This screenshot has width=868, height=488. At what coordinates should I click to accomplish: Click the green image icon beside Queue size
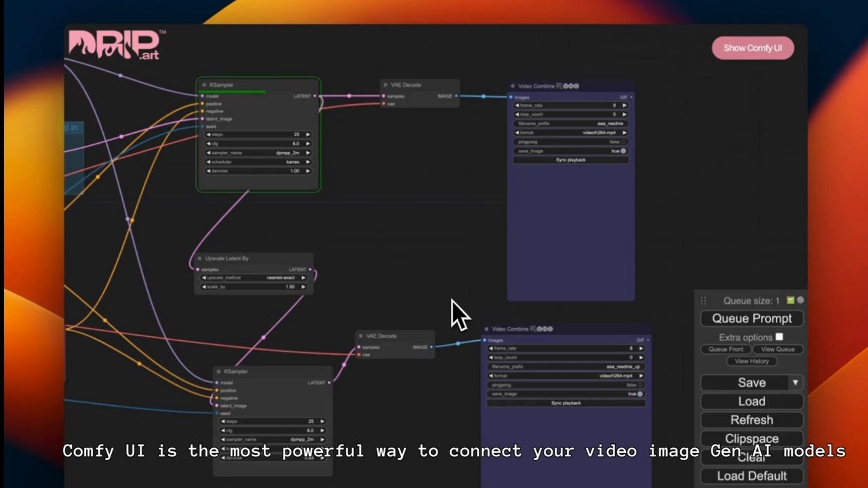click(x=791, y=300)
